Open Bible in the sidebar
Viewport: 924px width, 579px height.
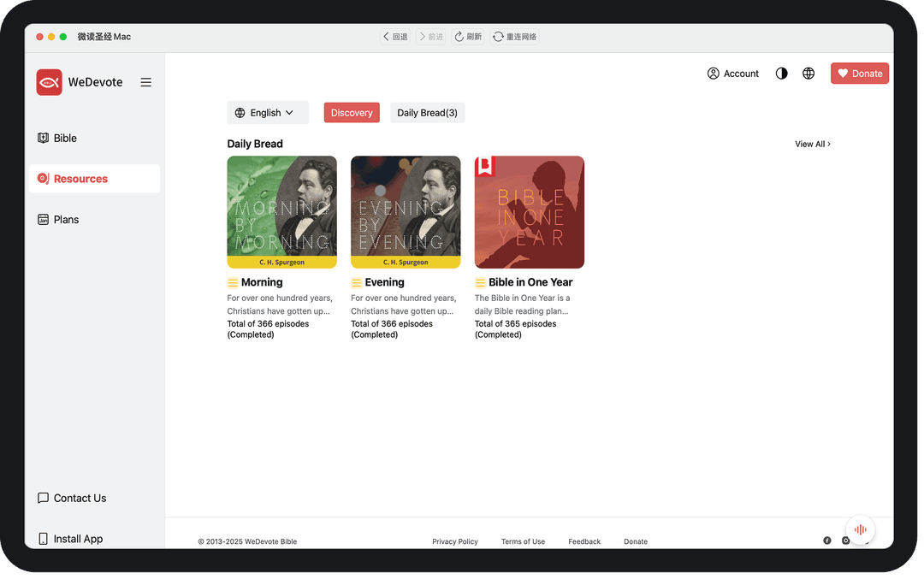pyautogui.click(x=65, y=138)
